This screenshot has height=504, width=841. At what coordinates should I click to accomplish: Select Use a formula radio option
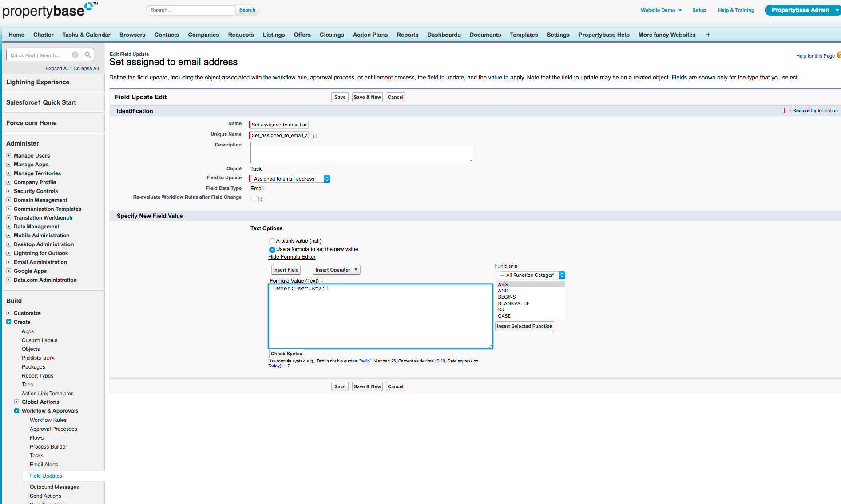coord(272,250)
